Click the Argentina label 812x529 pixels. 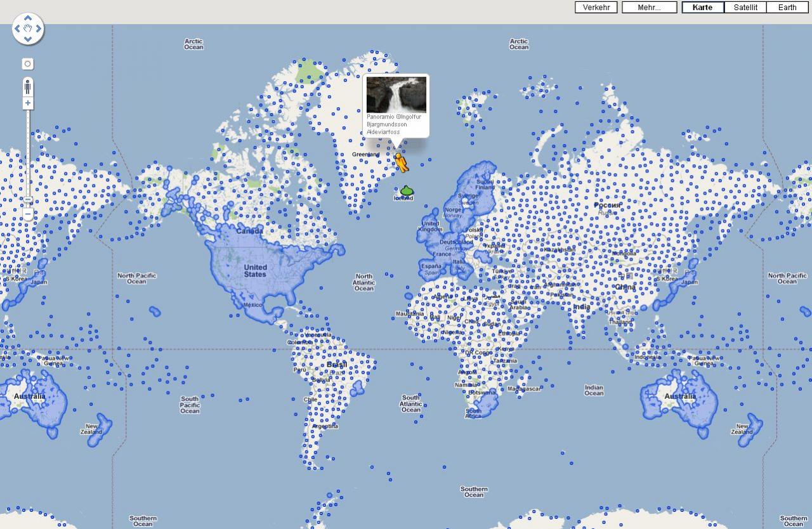[325, 426]
